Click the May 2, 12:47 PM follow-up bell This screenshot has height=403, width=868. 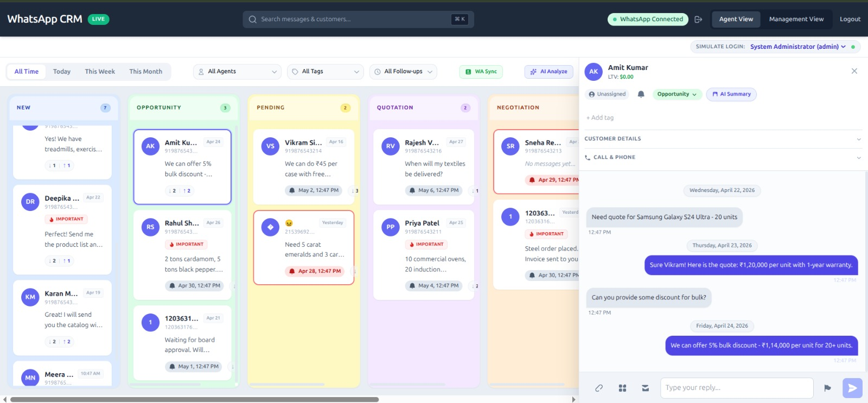293,190
